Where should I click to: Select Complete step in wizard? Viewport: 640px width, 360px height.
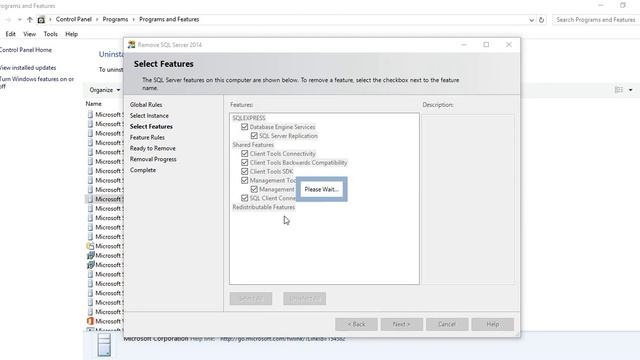pos(143,170)
